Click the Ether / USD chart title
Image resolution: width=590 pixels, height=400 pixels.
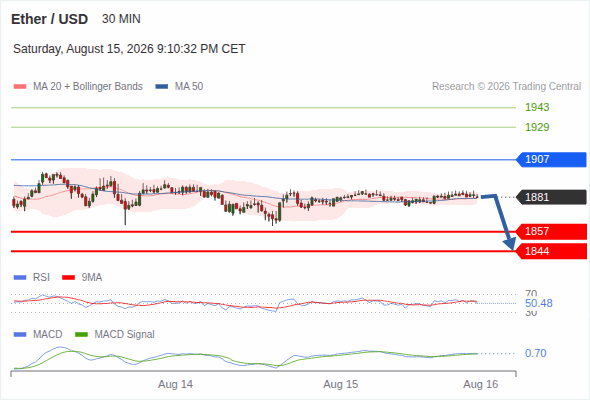[x=49, y=19]
